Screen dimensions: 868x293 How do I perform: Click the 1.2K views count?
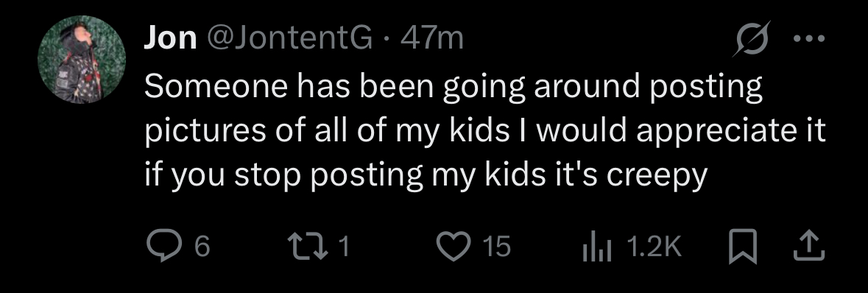point(653,246)
